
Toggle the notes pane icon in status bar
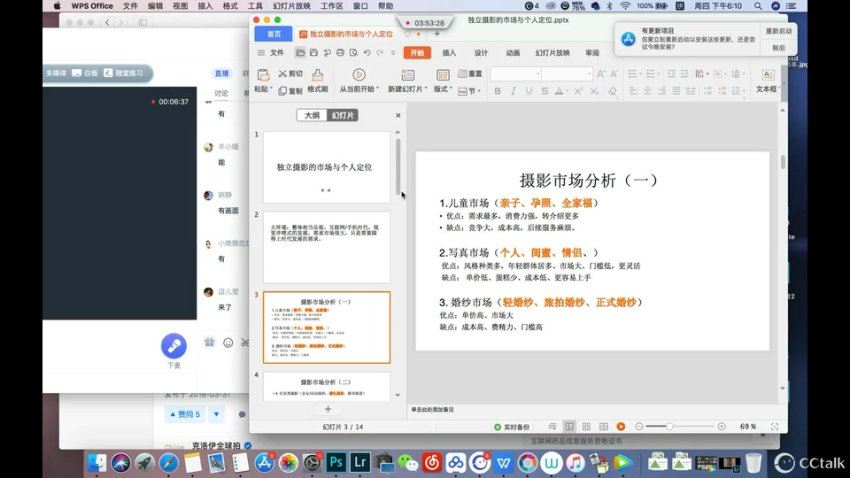[552, 427]
